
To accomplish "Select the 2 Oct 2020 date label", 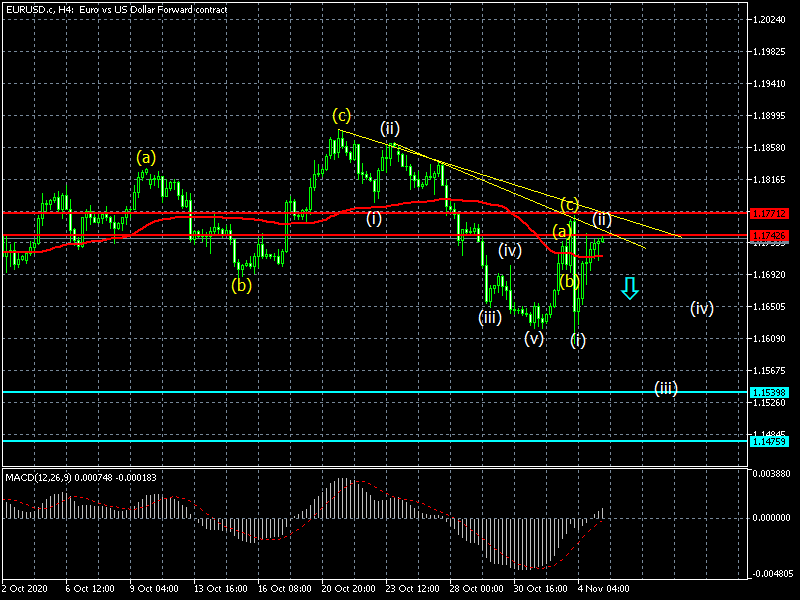I will (26, 590).
